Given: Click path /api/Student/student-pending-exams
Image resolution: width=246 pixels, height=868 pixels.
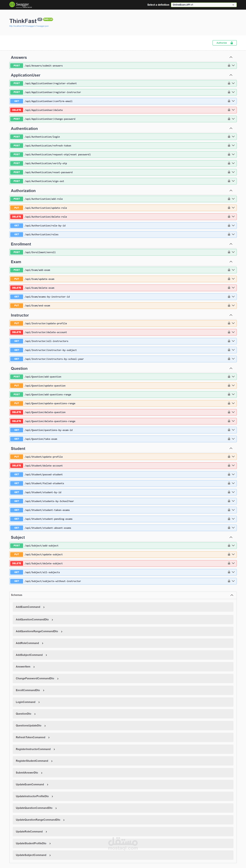Looking at the screenshot, I should (48, 519).
